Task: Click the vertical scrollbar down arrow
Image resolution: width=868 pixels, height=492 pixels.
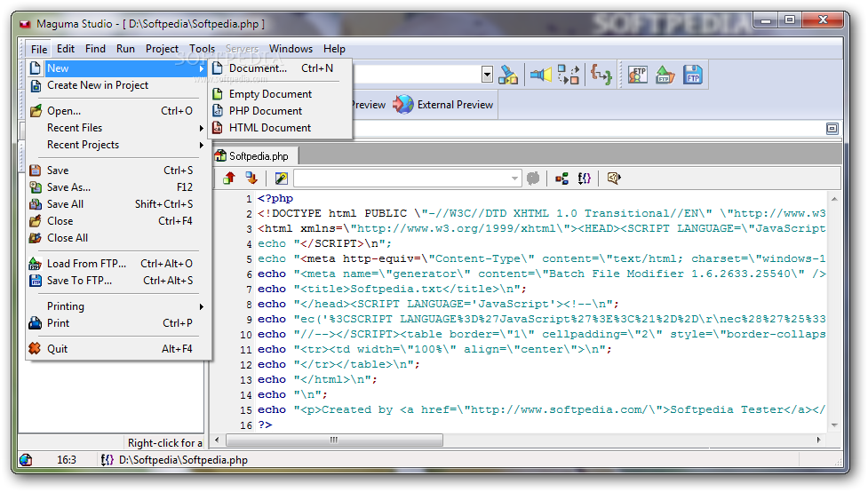Action: tap(834, 425)
